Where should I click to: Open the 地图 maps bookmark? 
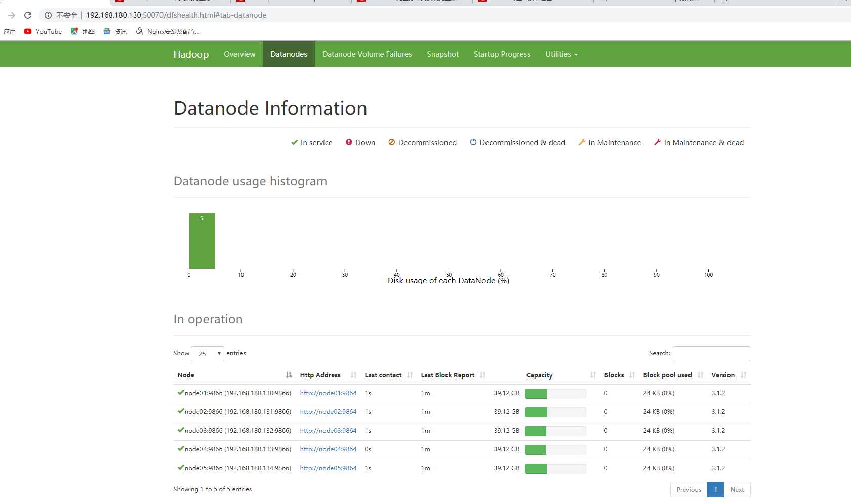click(x=83, y=31)
